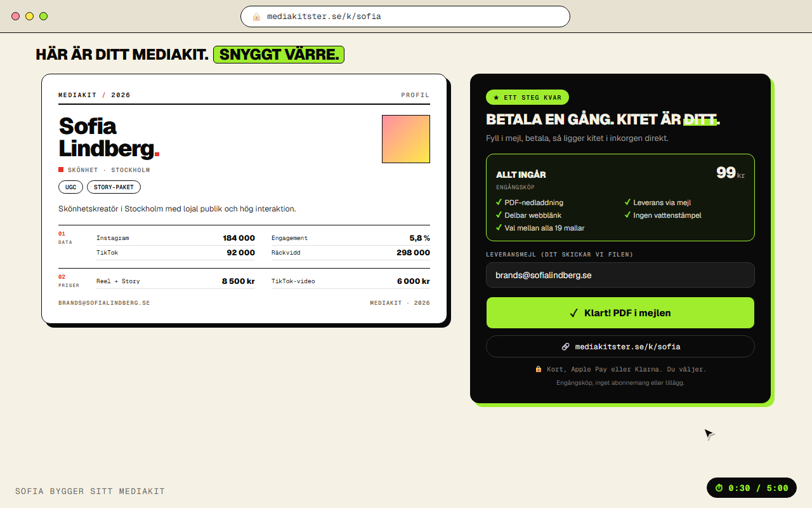Click the checkmark icon next to Ingen vattenstämpel
812x508 pixels.
[x=627, y=215]
